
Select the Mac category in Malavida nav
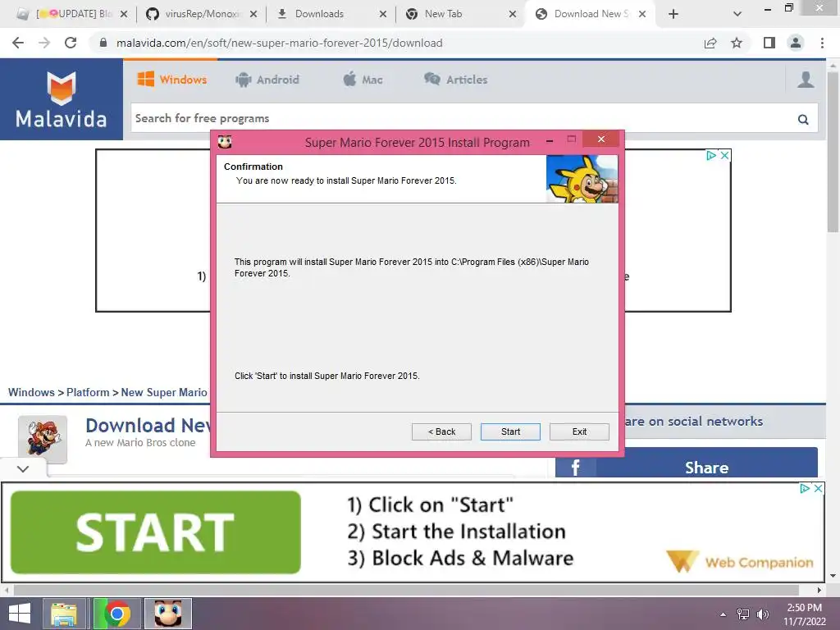pos(363,80)
